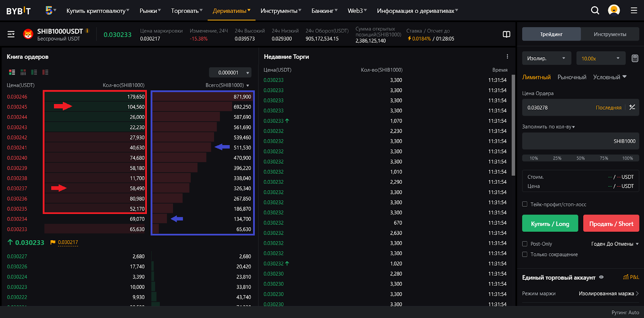This screenshot has height=318, width=644.
Task: Select combined order book view icon
Action: [x=12, y=72]
